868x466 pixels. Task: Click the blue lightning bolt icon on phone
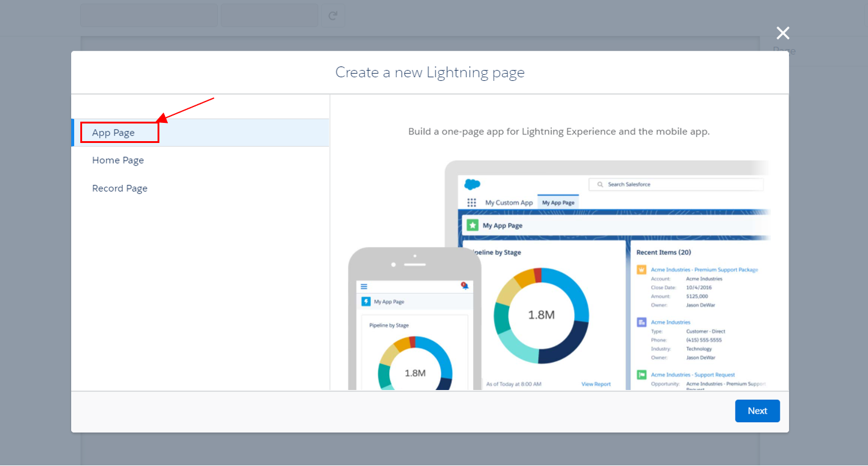[366, 302]
